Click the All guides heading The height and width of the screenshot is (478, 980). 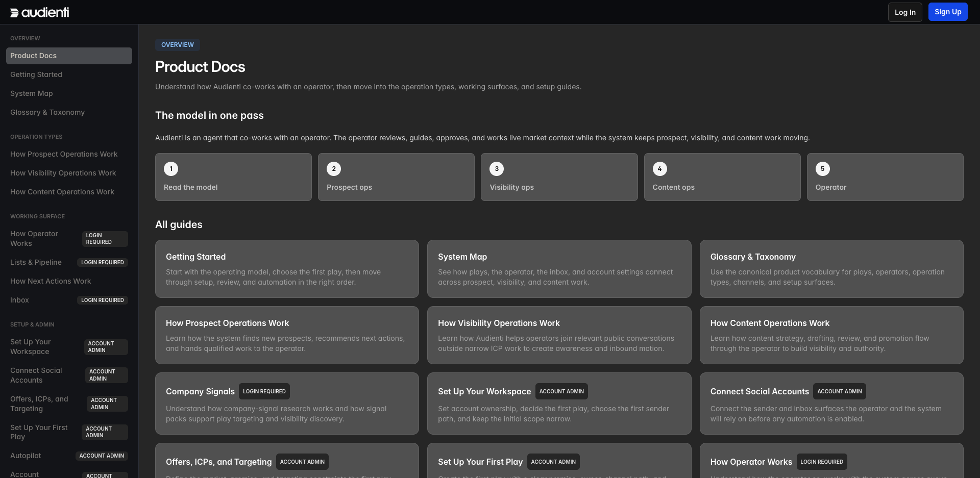[179, 224]
